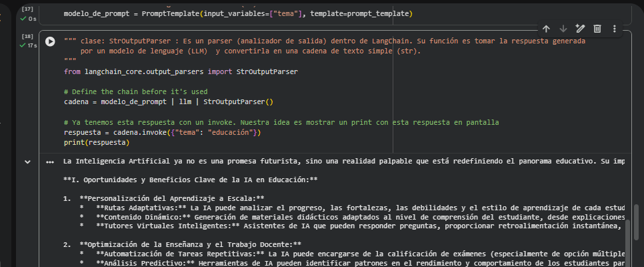Click the '**Contenido Dinámico:**' output line
Screen dimensions: 644x267
click(353, 217)
